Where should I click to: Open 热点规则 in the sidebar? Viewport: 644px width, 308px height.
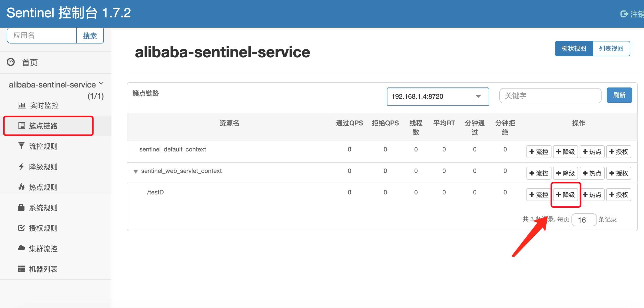click(x=43, y=187)
